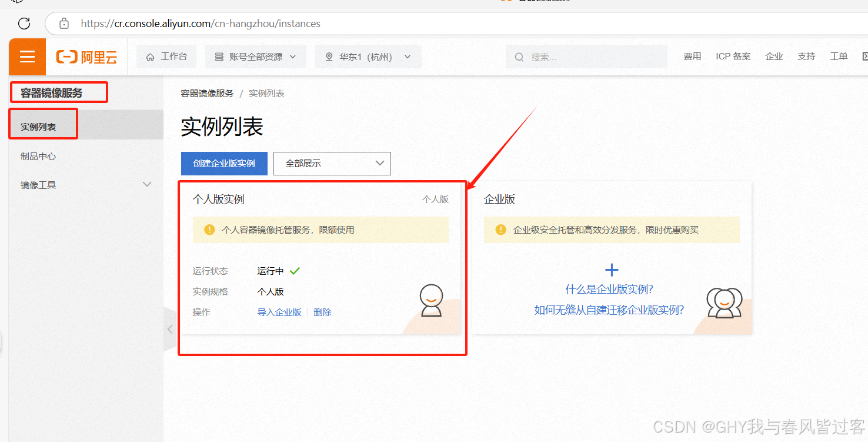
Task: Click 导入企业版 link
Action: click(x=279, y=312)
